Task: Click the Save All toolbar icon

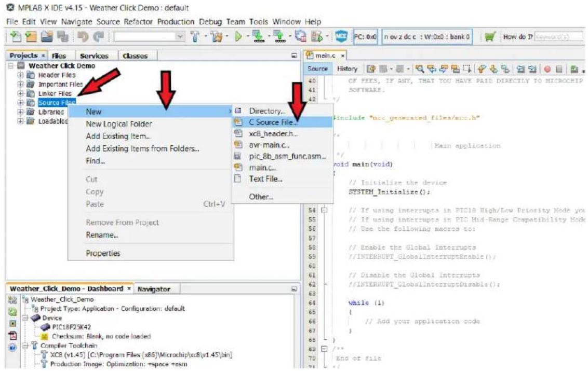Action: [x=63, y=37]
